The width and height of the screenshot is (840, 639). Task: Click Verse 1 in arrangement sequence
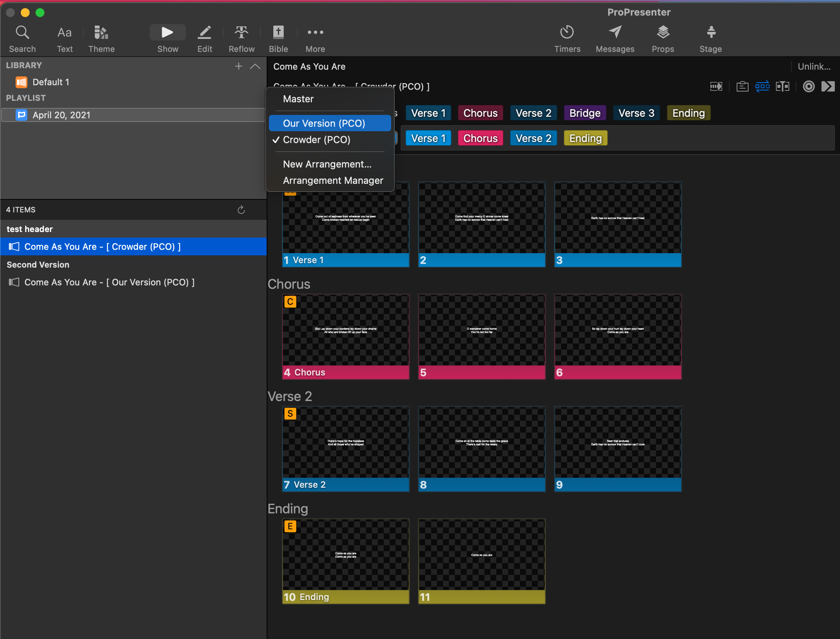point(429,138)
